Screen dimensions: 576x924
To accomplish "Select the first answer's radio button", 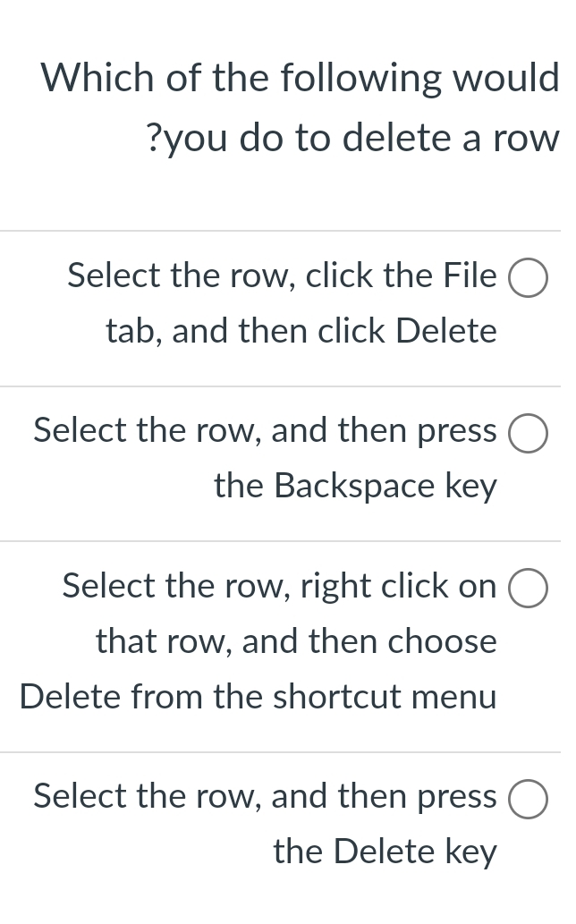I will (528, 277).
